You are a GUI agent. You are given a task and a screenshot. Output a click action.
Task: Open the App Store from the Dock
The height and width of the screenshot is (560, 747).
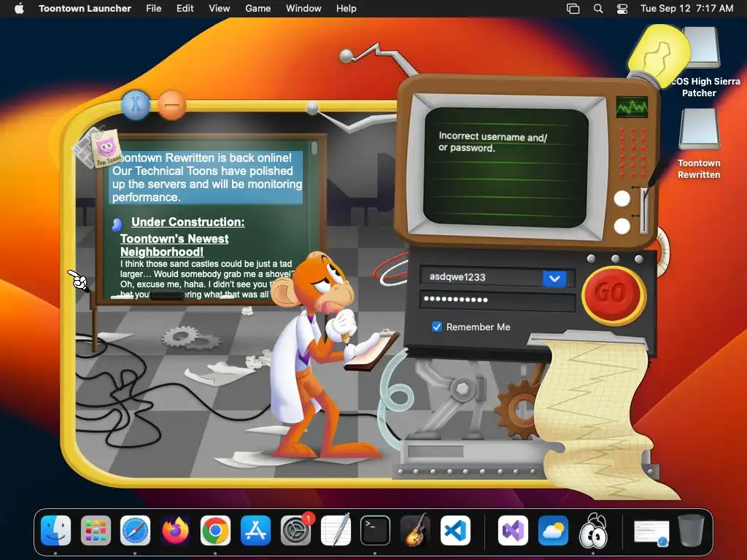click(x=255, y=530)
